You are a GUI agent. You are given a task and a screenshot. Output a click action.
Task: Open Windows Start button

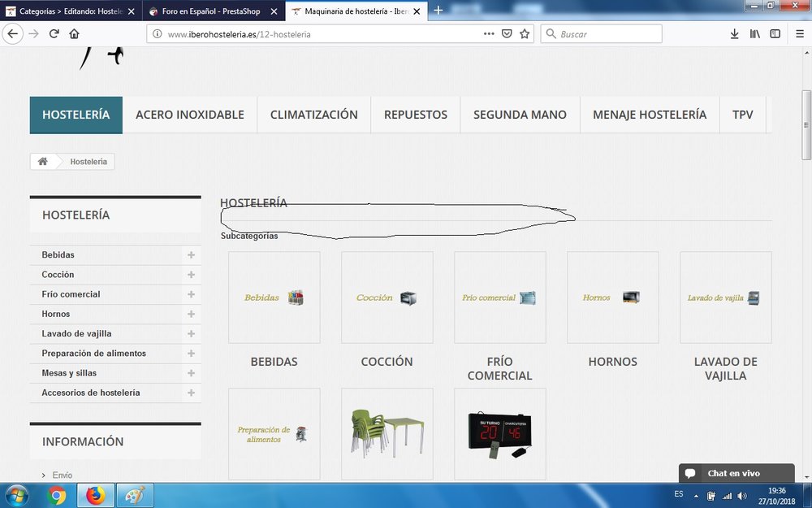[x=16, y=496]
